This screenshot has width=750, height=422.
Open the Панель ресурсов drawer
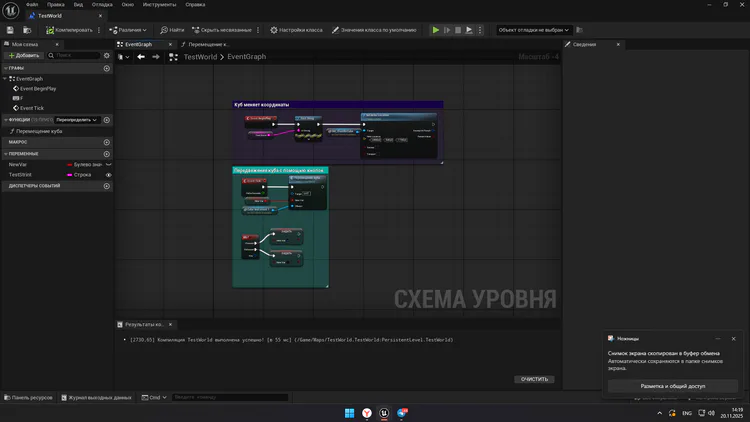28,398
